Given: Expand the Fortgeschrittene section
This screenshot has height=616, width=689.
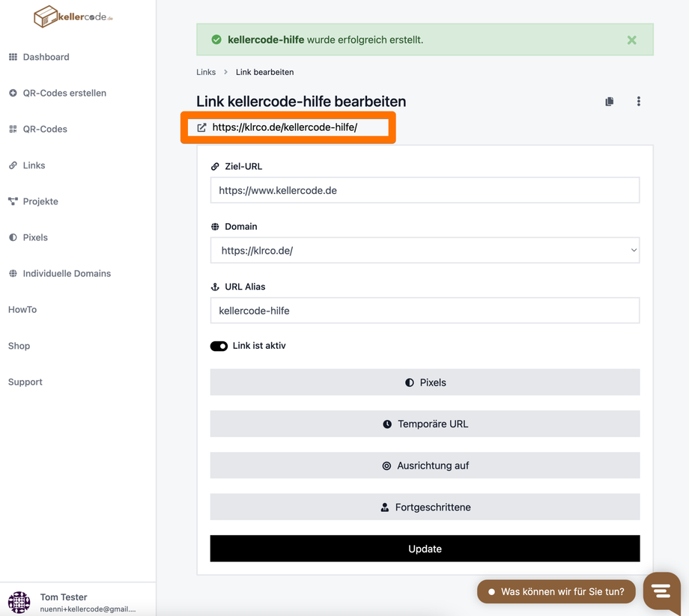Looking at the screenshot, I should 425,507.
